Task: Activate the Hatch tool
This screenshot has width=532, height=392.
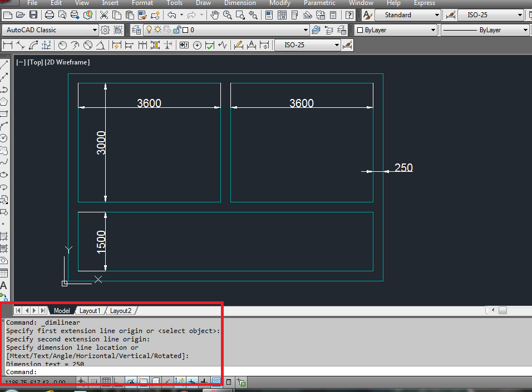Action: tap(5, 236)
